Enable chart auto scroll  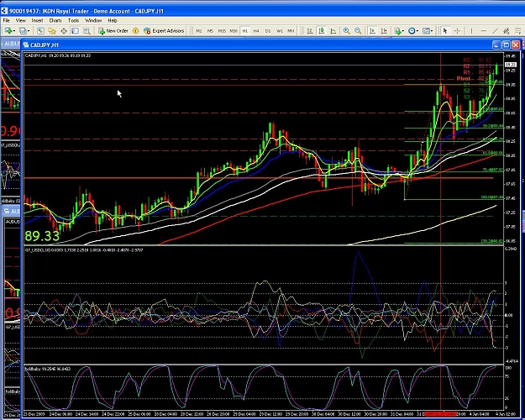pos(372,31)
